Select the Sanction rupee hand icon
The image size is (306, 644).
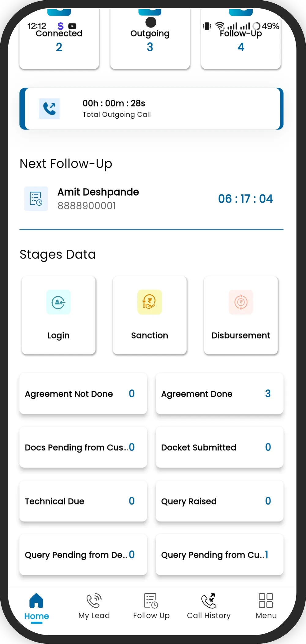click(149, 302)
